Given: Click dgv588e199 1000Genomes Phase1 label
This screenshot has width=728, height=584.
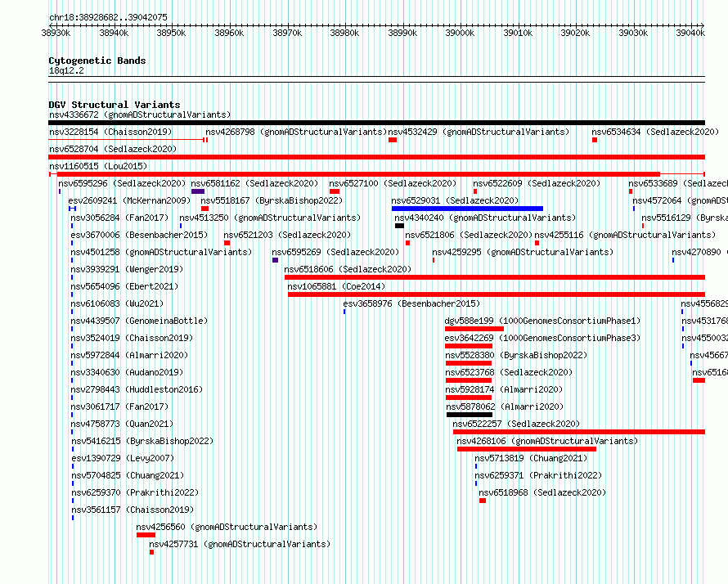Looking at the screenshot, I should point(543,321).
